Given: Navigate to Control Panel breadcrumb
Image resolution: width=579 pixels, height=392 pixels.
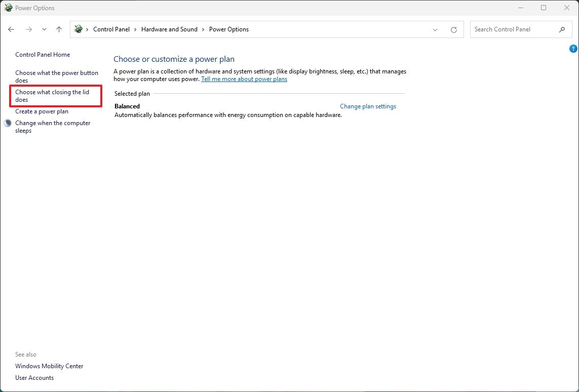Looking at the screenshot, I should pos(111,29).
